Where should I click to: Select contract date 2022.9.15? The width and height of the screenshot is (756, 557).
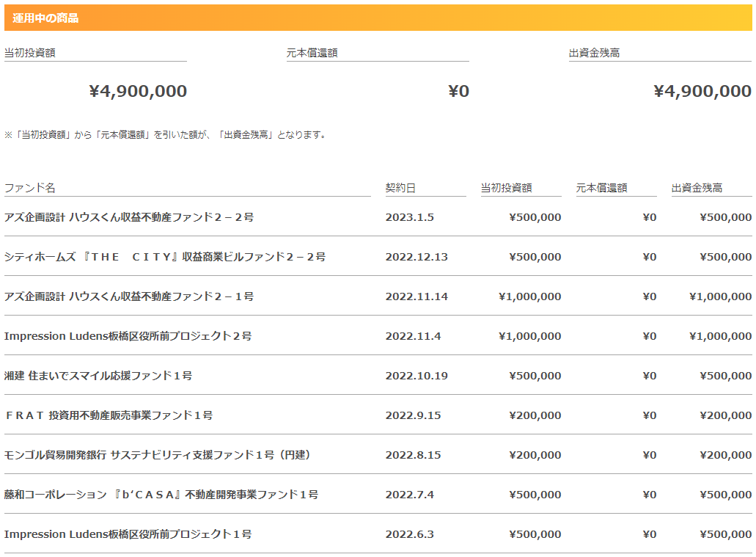tap(413, 415)
